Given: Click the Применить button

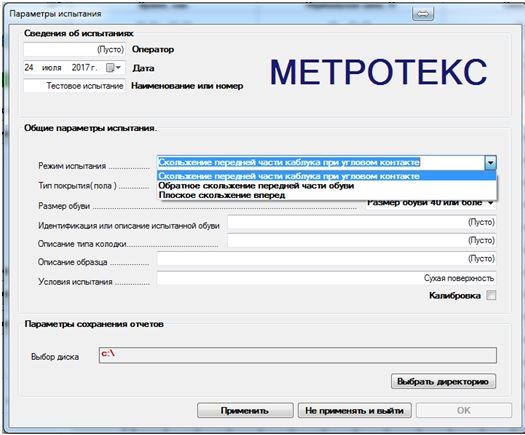Looking at the screenshot, I should coord(245,411).
